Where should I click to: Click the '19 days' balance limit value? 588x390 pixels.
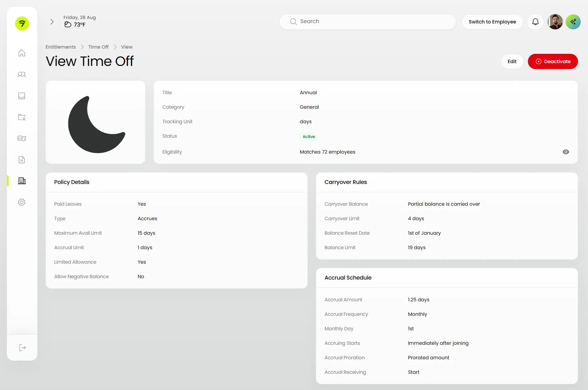coord(417,247)
